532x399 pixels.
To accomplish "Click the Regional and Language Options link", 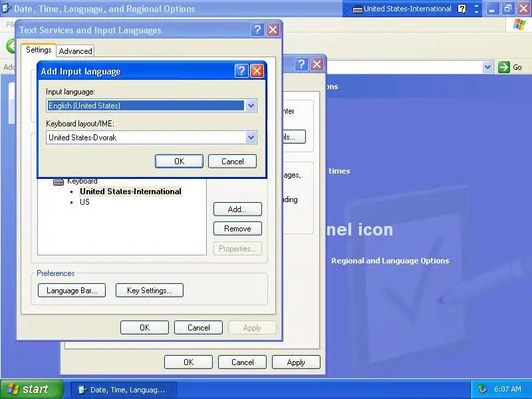I will (x=390, y=261).
